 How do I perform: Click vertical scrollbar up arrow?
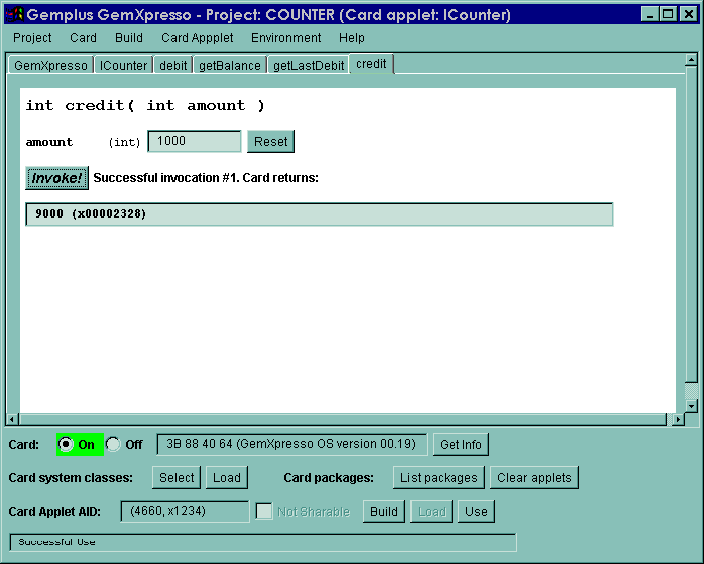(691, 60)
